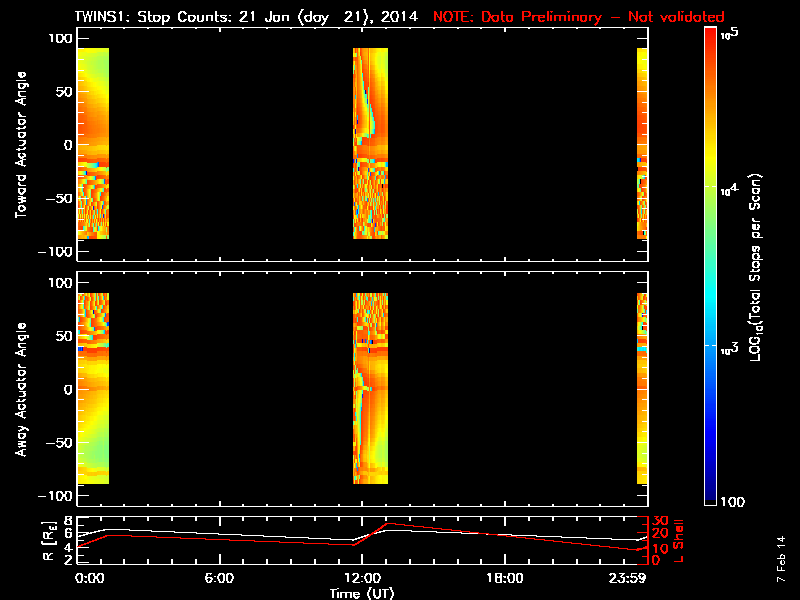This screenshot has height=600, width=800.
Task: Click the red 'Data Preliminary – Not validated' note
Action: click(578, 17)
